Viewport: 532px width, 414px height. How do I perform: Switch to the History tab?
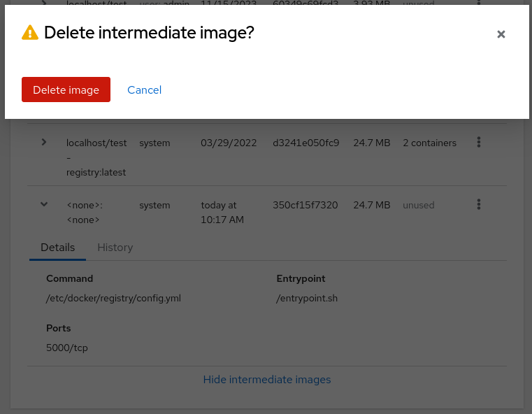[x=115, y=248]
